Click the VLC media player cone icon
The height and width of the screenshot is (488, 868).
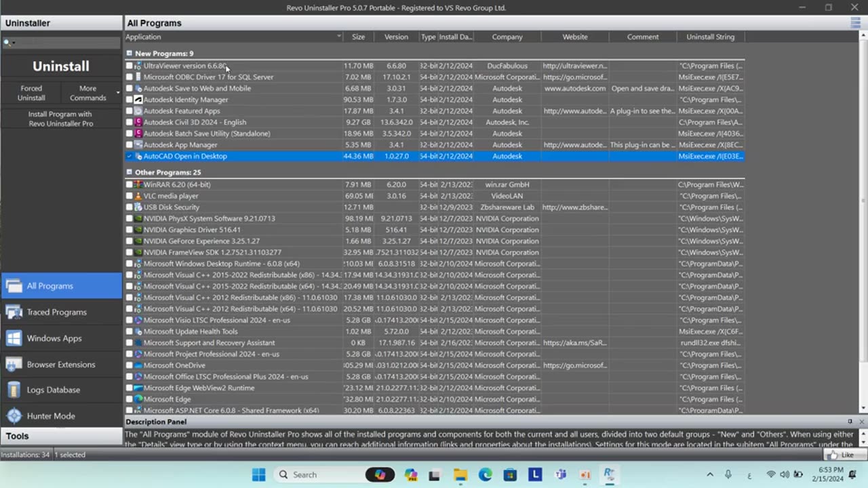point(138,196)
